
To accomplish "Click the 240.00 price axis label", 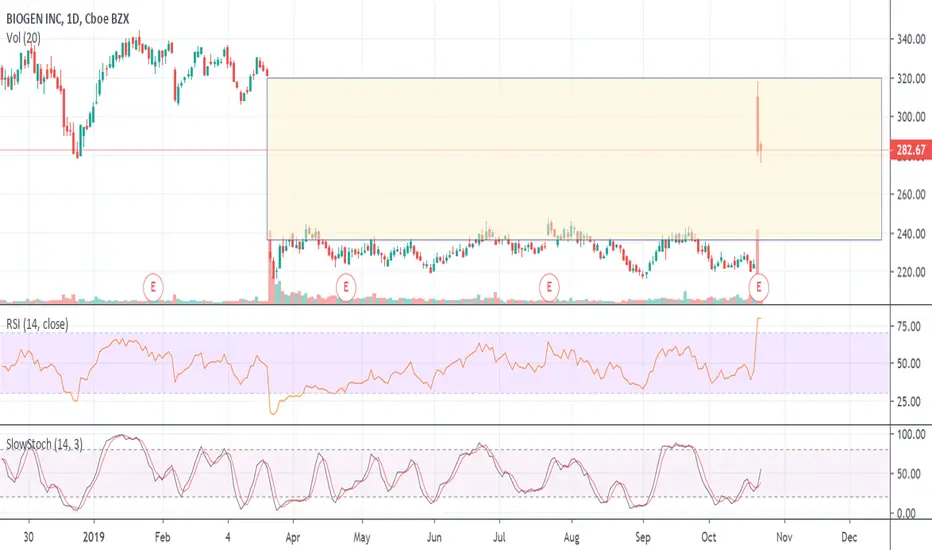I will click(911, 234).
